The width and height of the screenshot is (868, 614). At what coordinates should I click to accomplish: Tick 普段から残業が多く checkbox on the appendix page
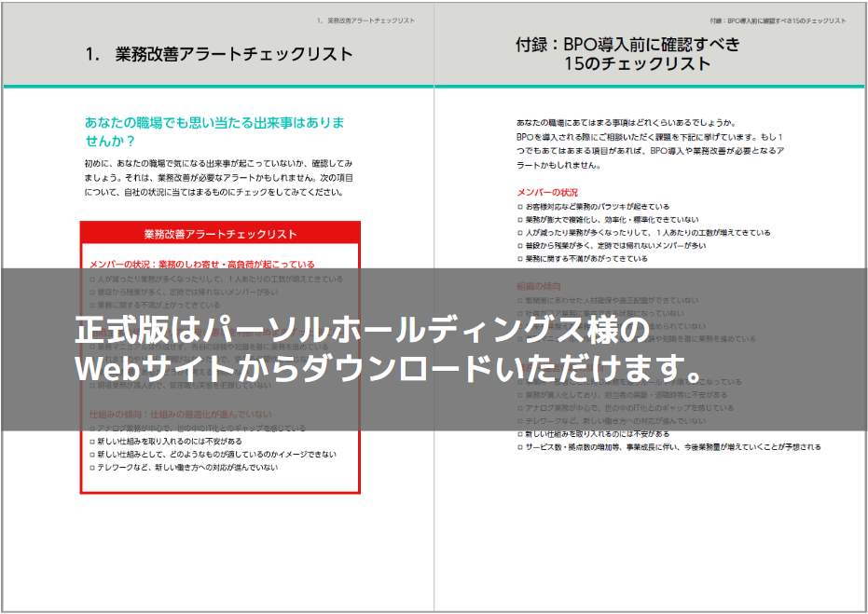pyautogui.click(x=520, y=246)
